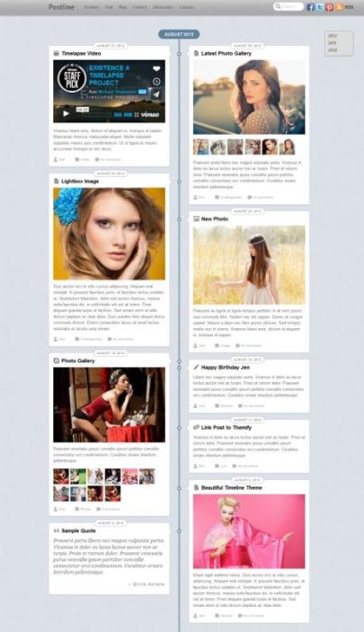Click timeline dot next to Link Post to Themify
Viewport: 364px width, 632px height.
click(179, 428)
